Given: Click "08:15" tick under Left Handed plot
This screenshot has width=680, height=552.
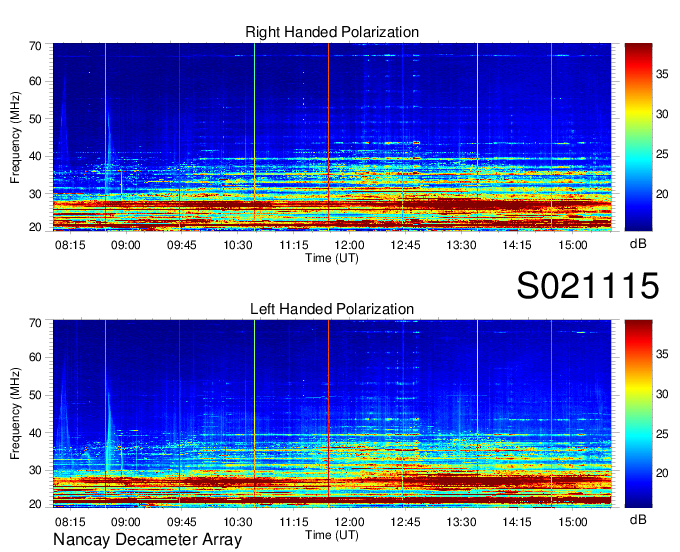Looking at the screenshot, I should point(70,522).
